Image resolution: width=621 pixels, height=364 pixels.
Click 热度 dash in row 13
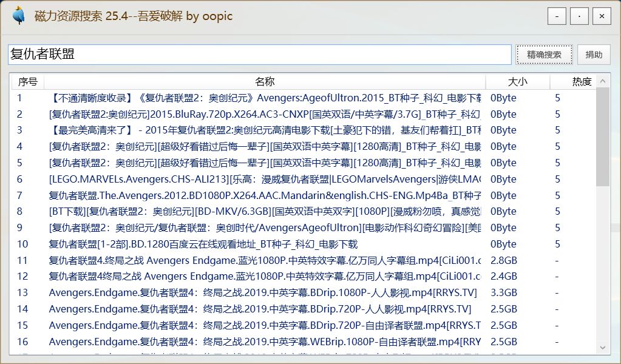[x=557, y=293]
